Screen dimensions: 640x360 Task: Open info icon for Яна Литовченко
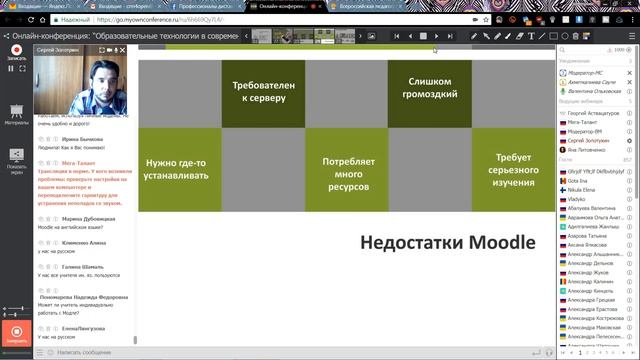pos(629,150)
